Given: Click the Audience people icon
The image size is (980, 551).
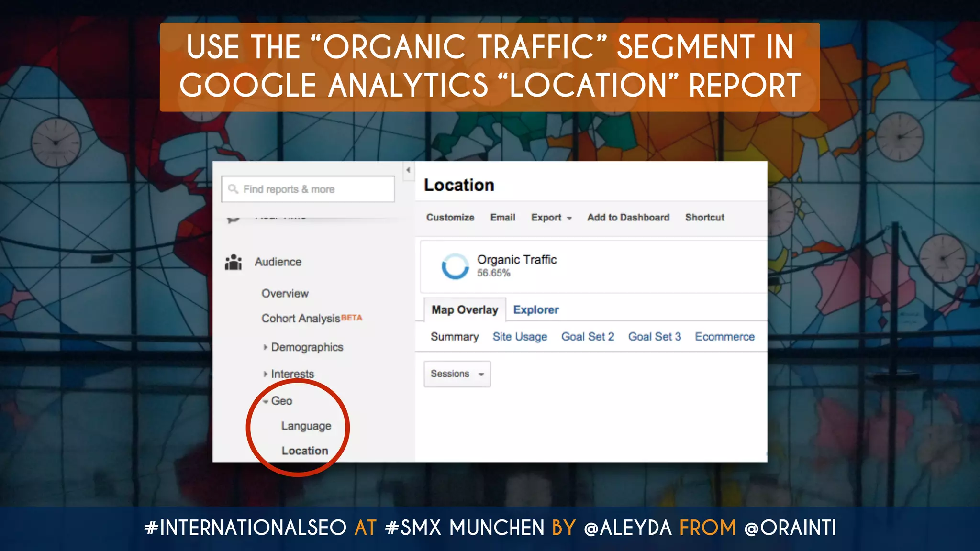Looking at the screenshot, I should coord(233,262).
